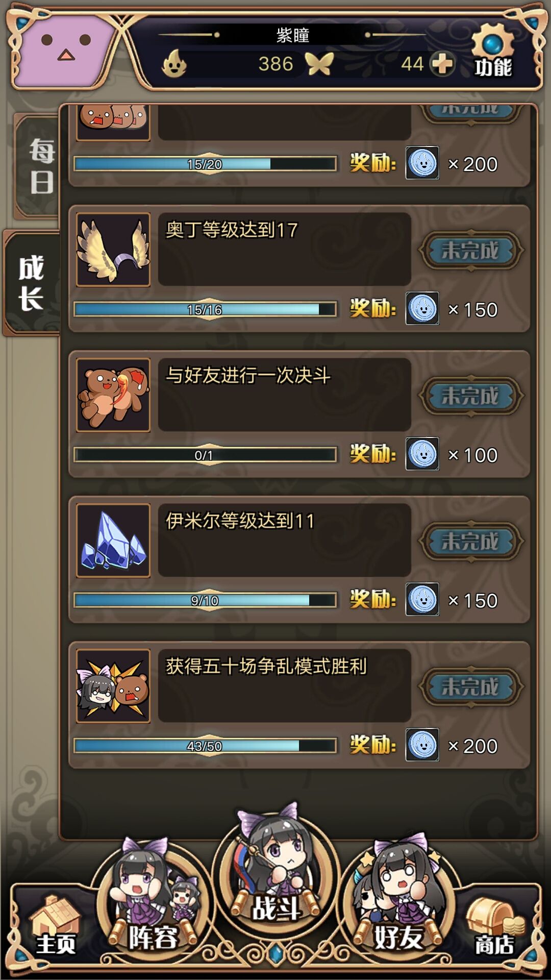Tap the x100 reward coin icon
The image size is (551, 980).
coord(422,454)
